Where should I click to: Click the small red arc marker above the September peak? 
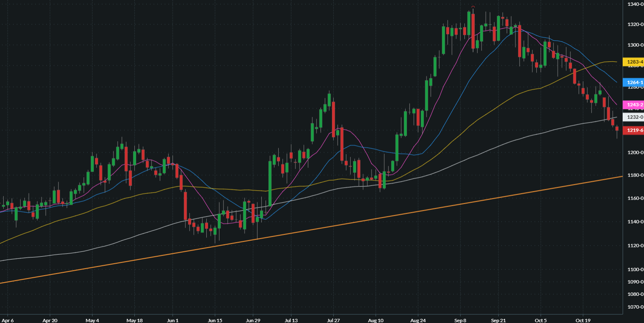pos(473,7)
